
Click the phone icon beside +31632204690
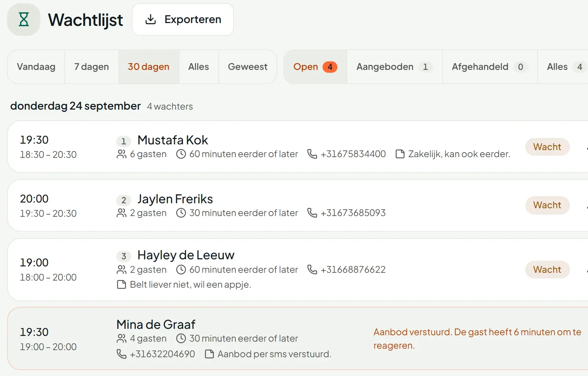(x=122, y=354)
